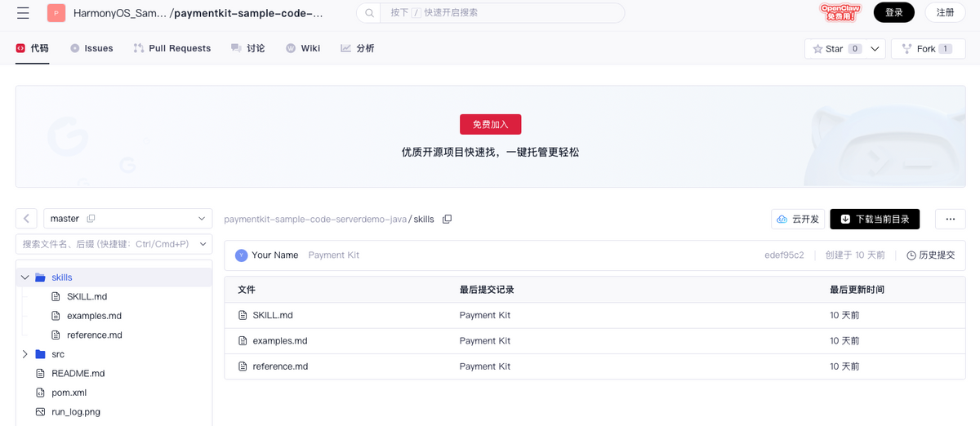Open the 代码 tab
Image resolution: width=980 pixels, height=426 pixels.
tap(33, 48)
